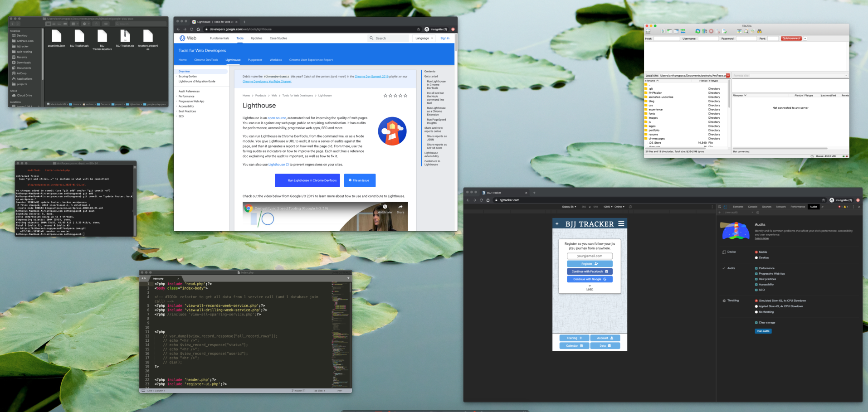Click File an issue button
The image size is (868, 412).
(x=360, y=180)
